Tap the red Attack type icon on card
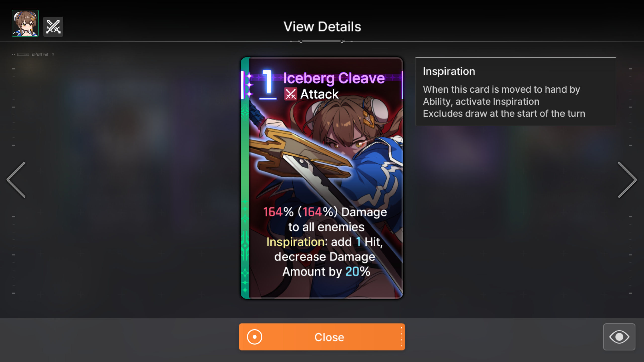The height and width of the screenshot is (362, 644). tap(291, 94)
